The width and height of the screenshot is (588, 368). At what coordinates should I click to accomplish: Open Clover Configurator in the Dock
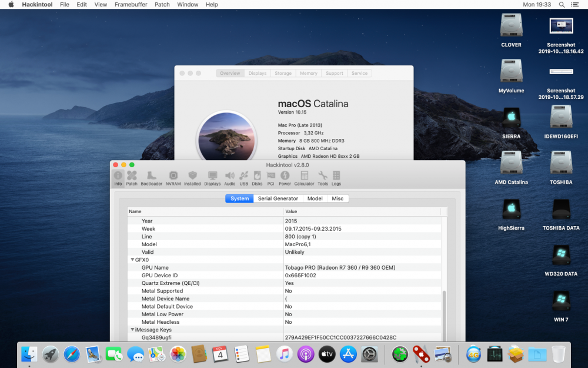click(x=400, y=354)
